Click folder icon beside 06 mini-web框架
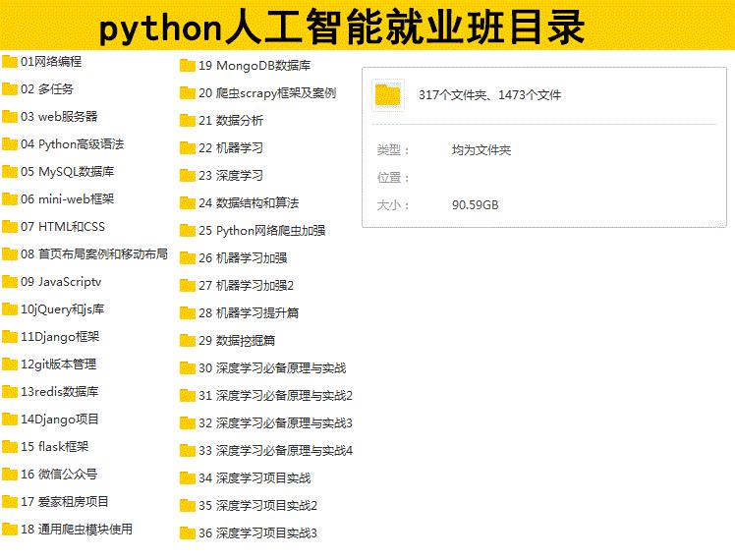 (x=10, y=199)
